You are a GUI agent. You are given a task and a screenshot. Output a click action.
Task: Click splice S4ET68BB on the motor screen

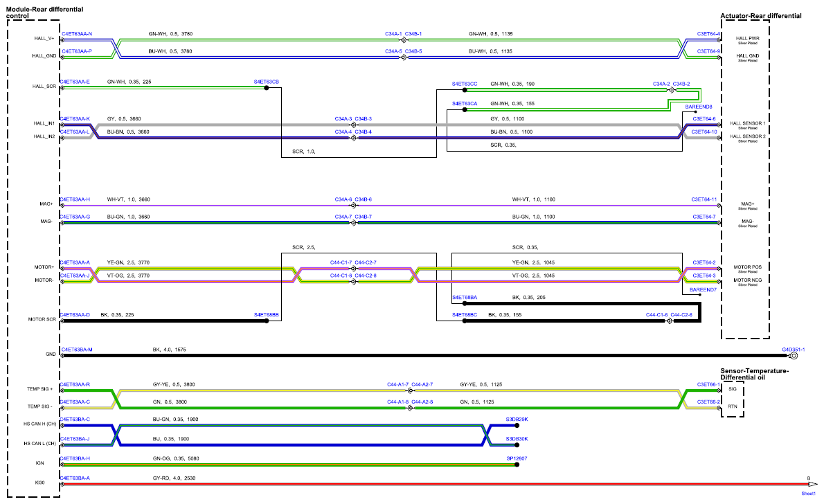pos(267,315)
